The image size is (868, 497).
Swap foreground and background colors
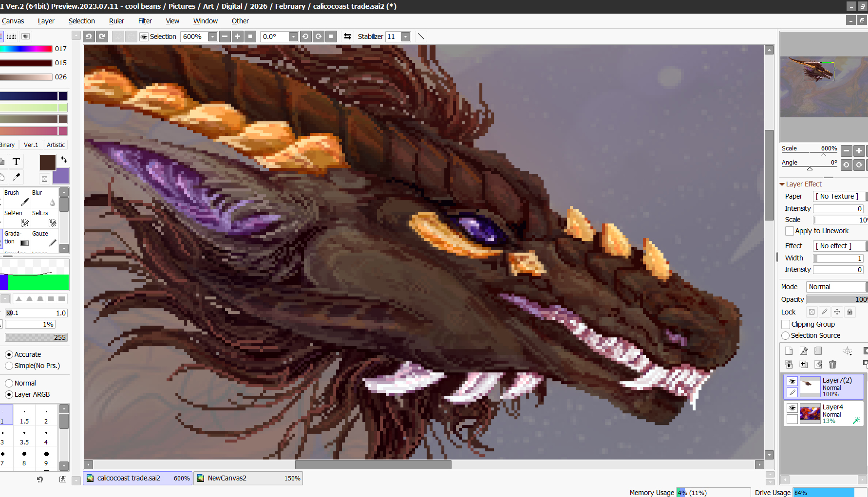click(64, 159)
